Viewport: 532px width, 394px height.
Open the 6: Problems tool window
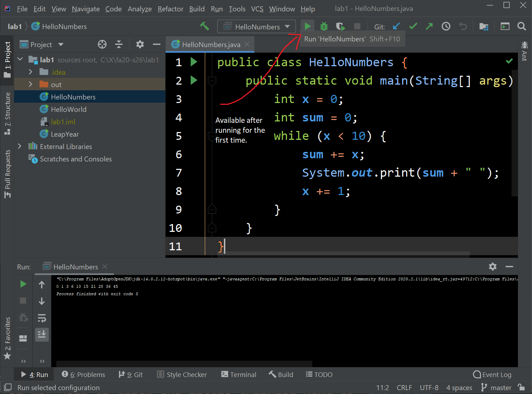[83, 374]
